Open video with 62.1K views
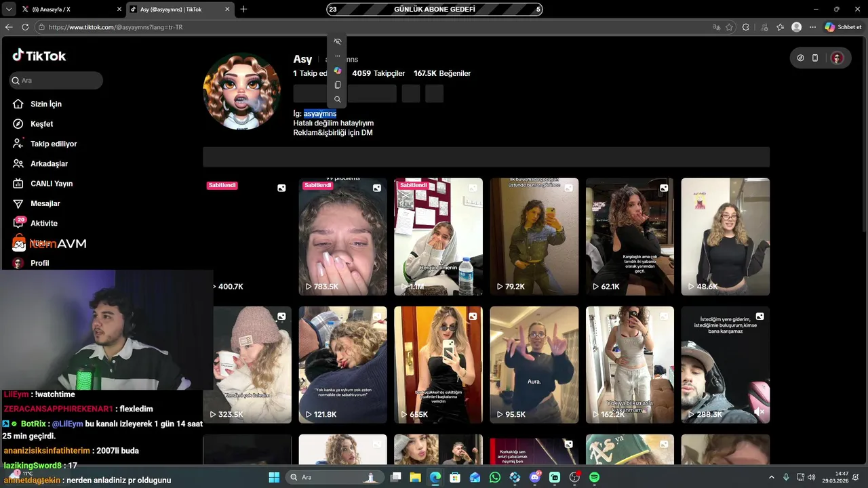The image size is (868, 488). [x=630, y=237]
